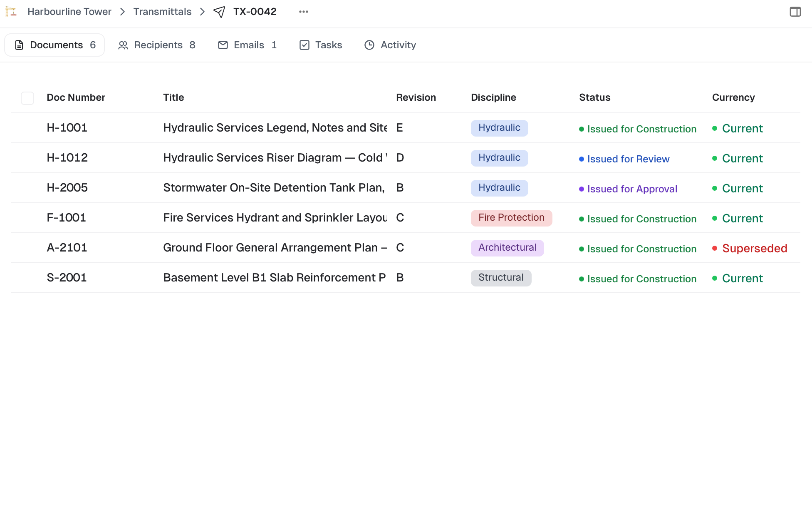The height and width of the screenshot is (508, 812).
Task: Click the Title column header
Action: pos(173,97)
